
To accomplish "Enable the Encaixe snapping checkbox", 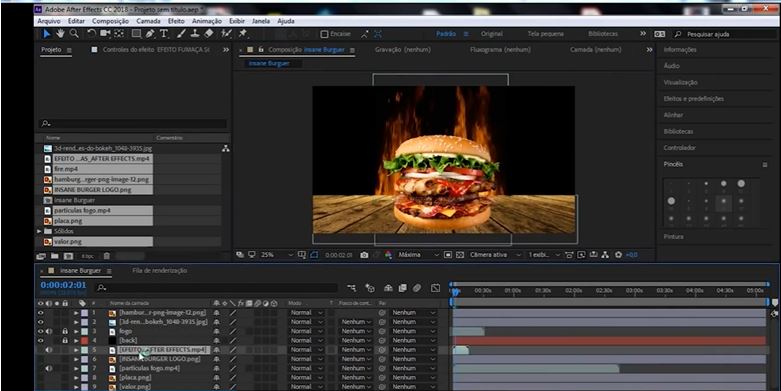I will [324, 34].
